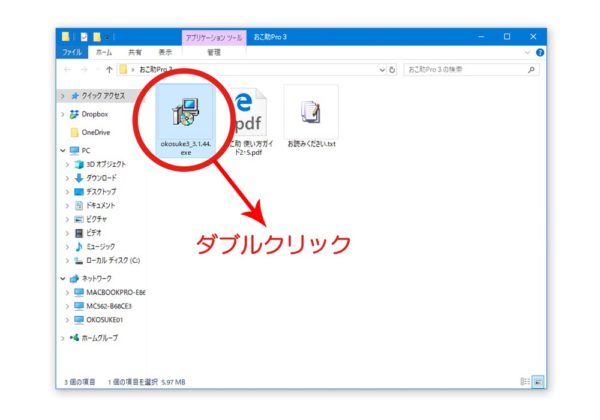The width and height of the screenshot is (600, 420).
Task: Click the search magnifier icon
Action: pos(532,70)
